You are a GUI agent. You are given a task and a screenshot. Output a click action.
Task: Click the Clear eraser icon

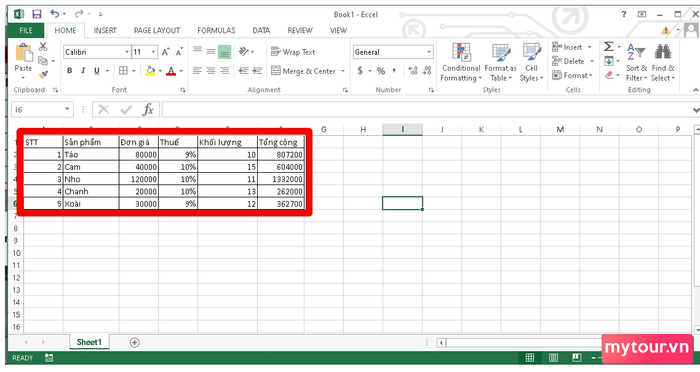[x=609, y=75]
